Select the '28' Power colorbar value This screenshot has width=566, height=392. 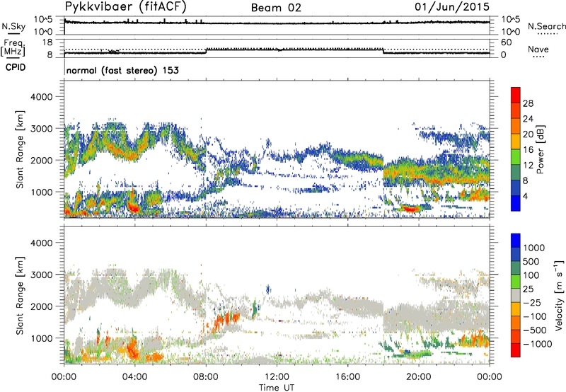(528, 103)
